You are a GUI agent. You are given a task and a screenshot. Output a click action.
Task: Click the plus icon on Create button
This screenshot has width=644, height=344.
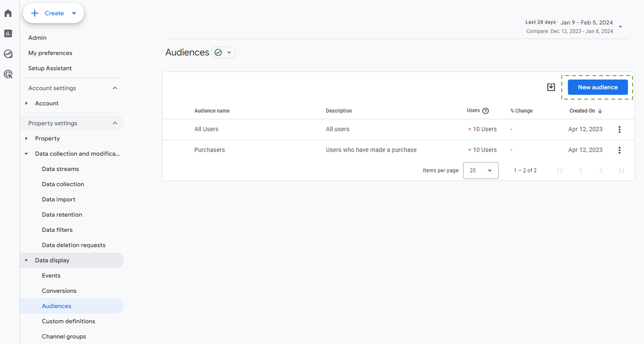click(34, 13)
